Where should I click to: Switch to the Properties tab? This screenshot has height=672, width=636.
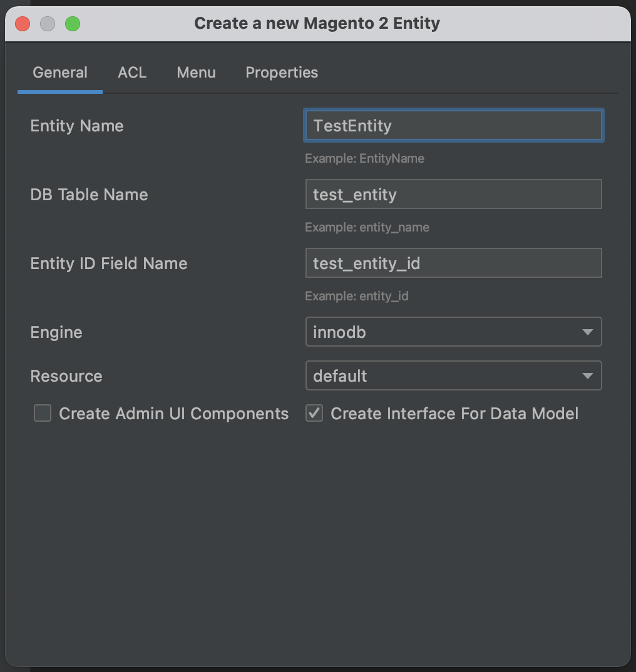282,73
